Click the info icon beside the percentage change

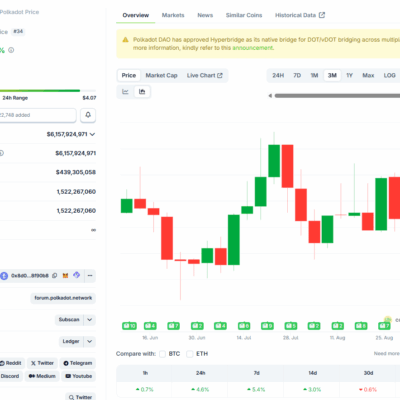tap(11, 50)
